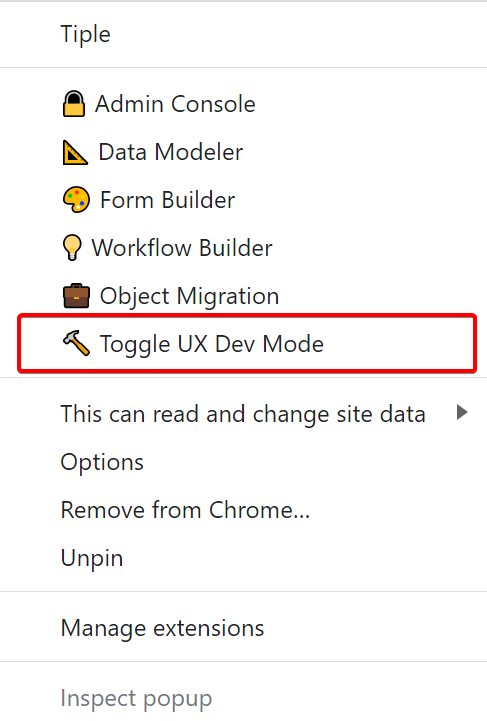The image size is (487, 721).
Task: Launch Form Builder from the menu
Action: click(243, 200)
